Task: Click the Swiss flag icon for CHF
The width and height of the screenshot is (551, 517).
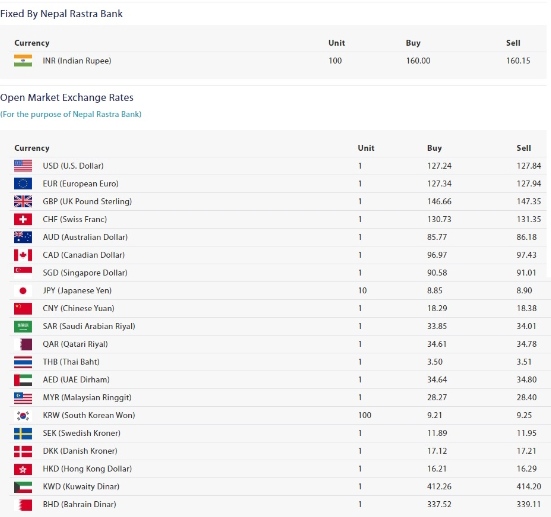Action: coord(23,219)
